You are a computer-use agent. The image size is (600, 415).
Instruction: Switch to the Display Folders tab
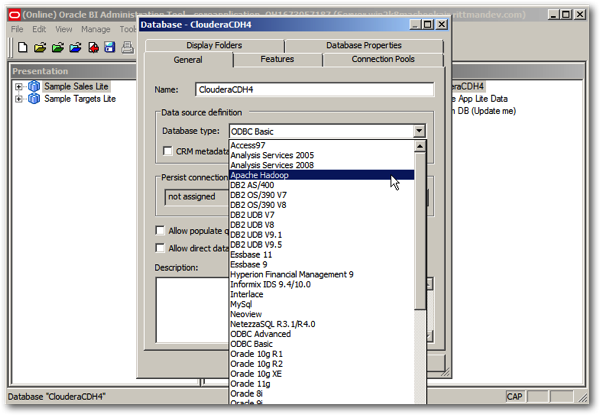pos(214,45)
